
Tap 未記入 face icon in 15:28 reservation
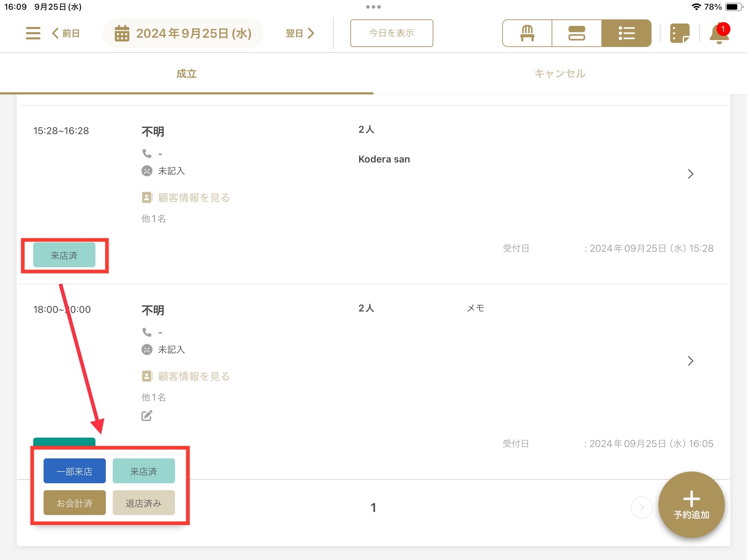[147, 171]
